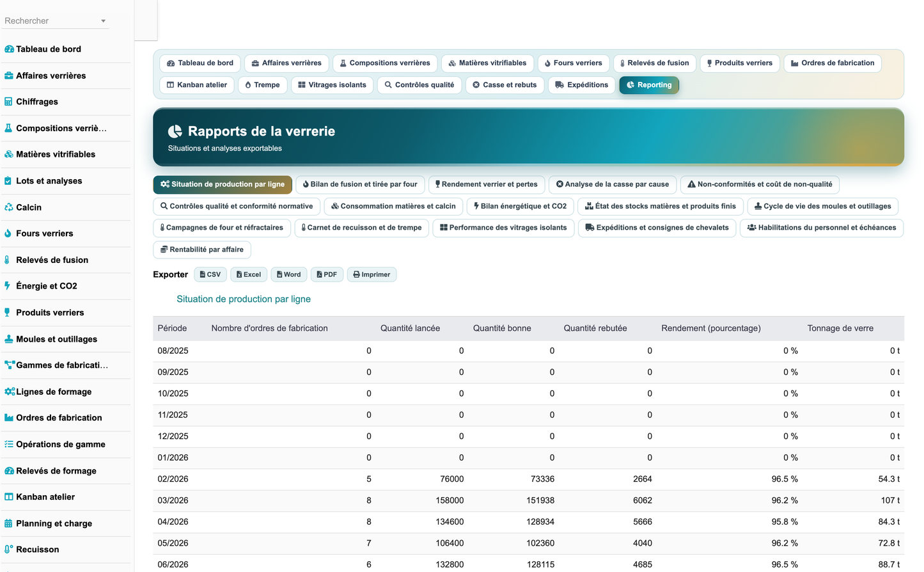This screenshot has height=572, width=924.
Task: Click the Relevés de fusion thermometer icon in sidebar
Action: pyautogui.click(x=7, y=260)
